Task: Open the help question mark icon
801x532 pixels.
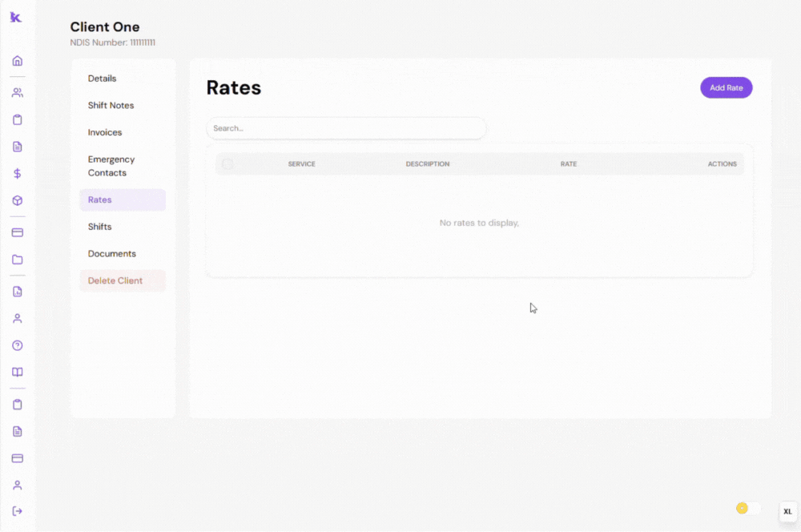Action: pyautogui.click(x=18, y=345)
